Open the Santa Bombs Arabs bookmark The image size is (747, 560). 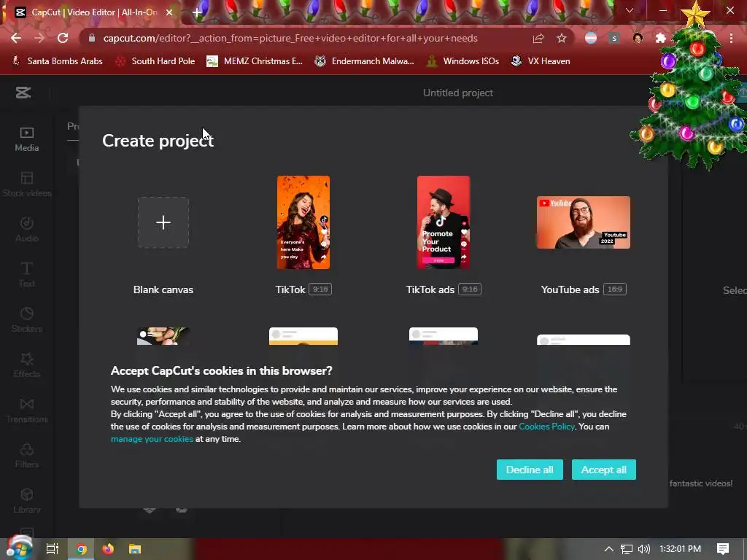pyautogui.click(x=57, y=61)
